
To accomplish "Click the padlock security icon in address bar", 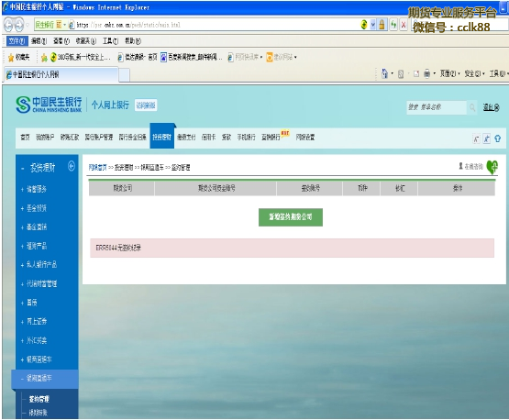I will pos(382,25).
